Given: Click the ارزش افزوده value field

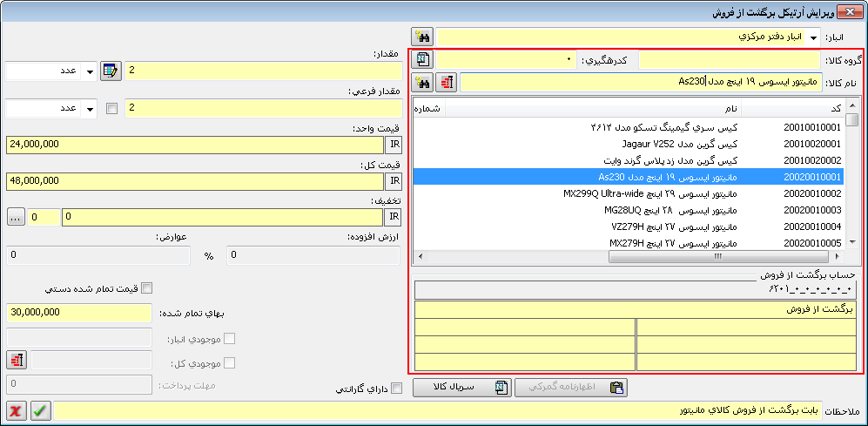Looking at the screenshot, I should (x=313, y=255).
